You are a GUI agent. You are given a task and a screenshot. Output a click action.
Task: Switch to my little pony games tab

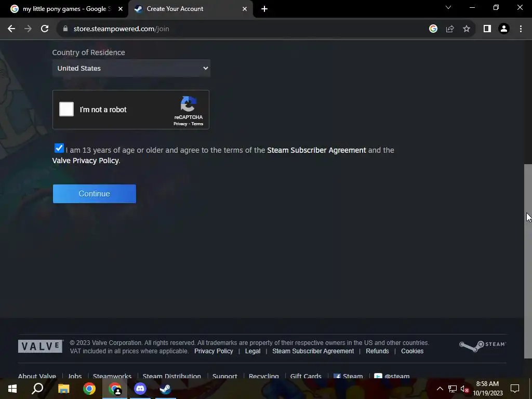point(64,9)
